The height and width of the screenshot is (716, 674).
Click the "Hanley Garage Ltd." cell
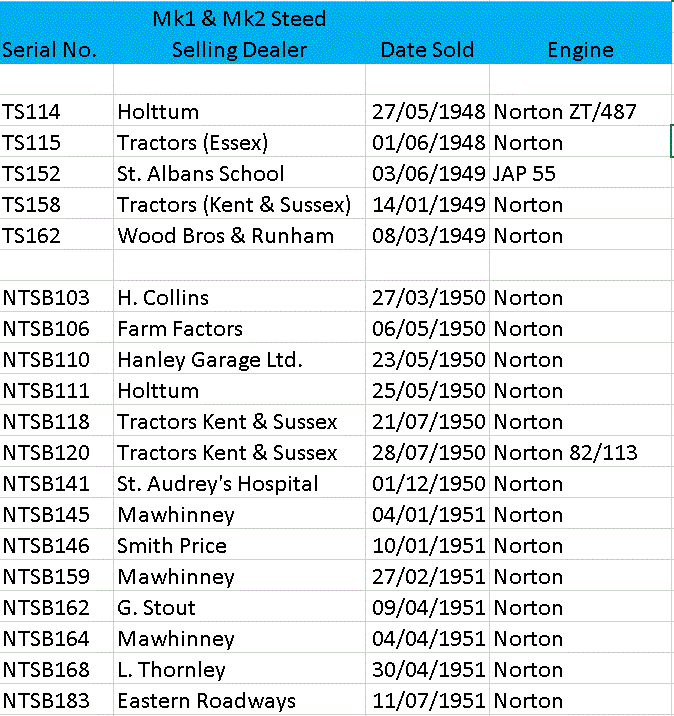209,360
